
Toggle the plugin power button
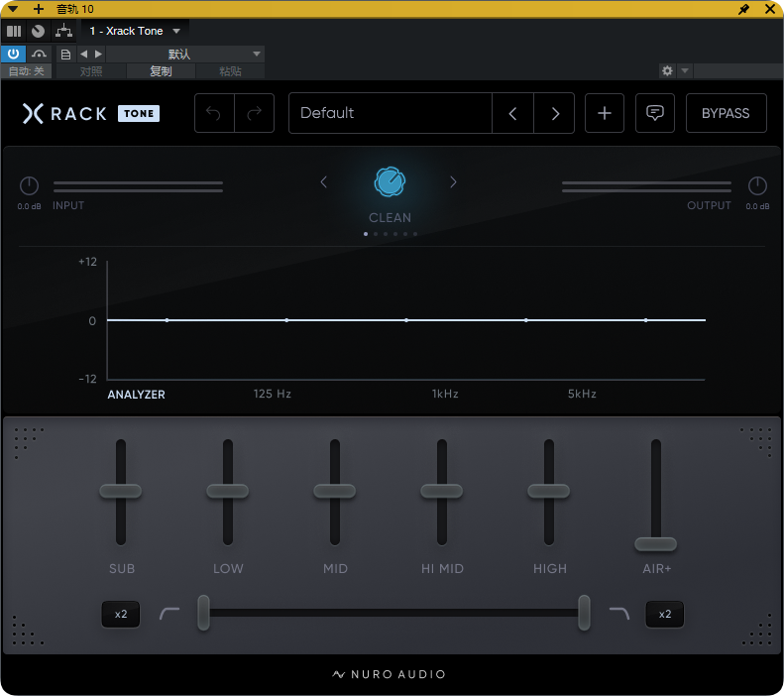point(14,54)
